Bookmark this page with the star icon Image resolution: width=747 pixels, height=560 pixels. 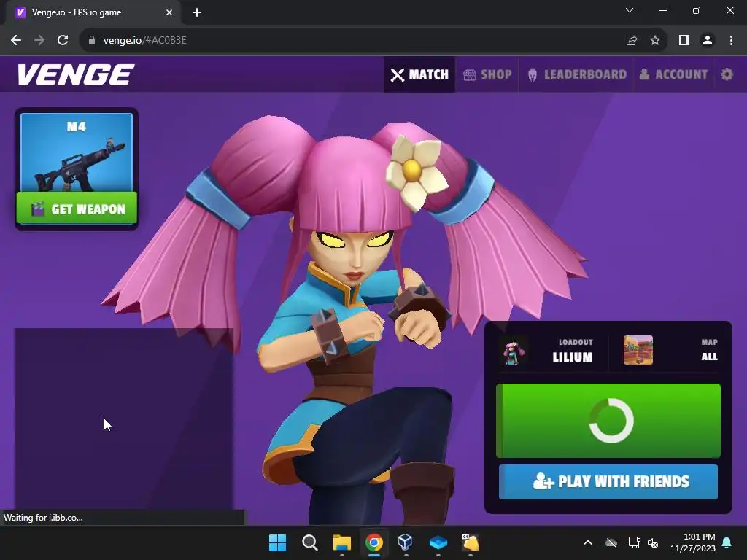click(x=655, y=41)
